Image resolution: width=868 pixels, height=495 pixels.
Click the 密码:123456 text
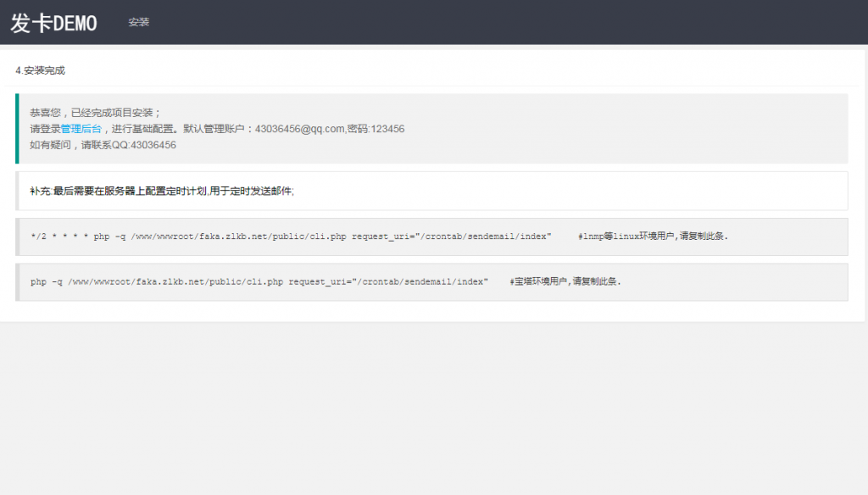point(376,129)
